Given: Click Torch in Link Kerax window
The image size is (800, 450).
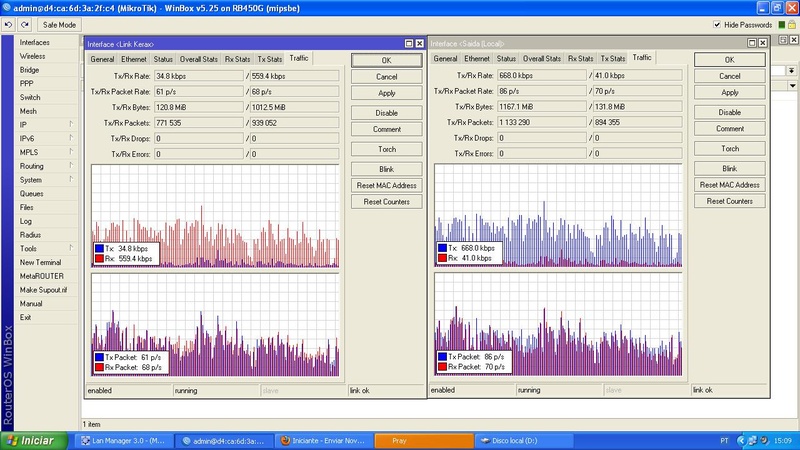Looking at the screenshot, I should (x=387, y=149).
